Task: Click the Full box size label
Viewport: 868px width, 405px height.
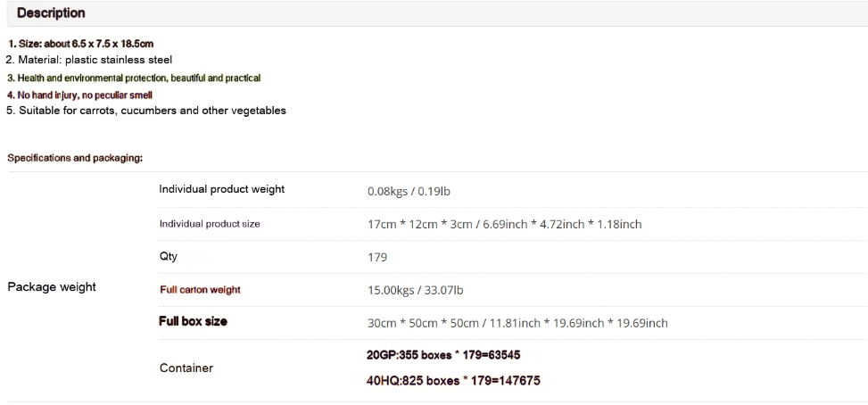Action: [194, 321]
